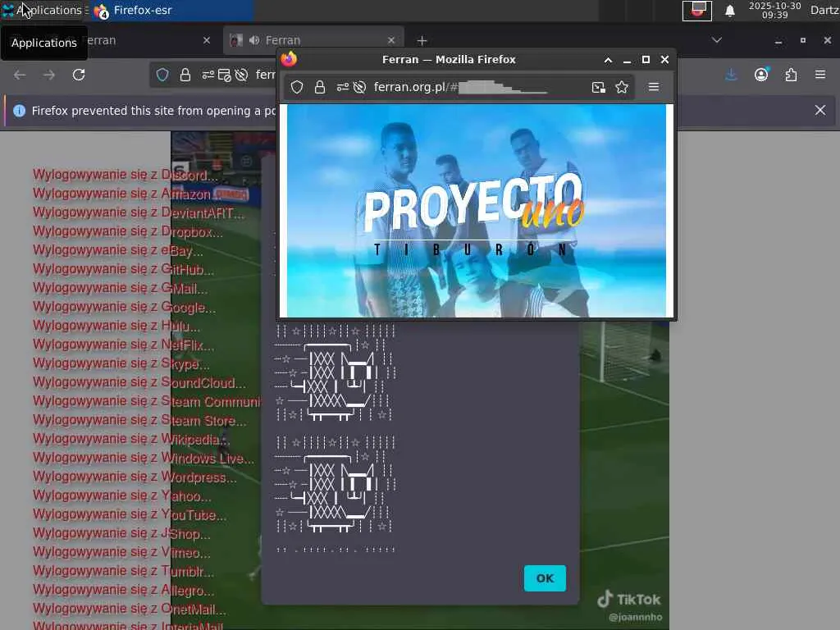
Task: Click the workspace switcher thumbnail in top panel
Action: point(697,10)
